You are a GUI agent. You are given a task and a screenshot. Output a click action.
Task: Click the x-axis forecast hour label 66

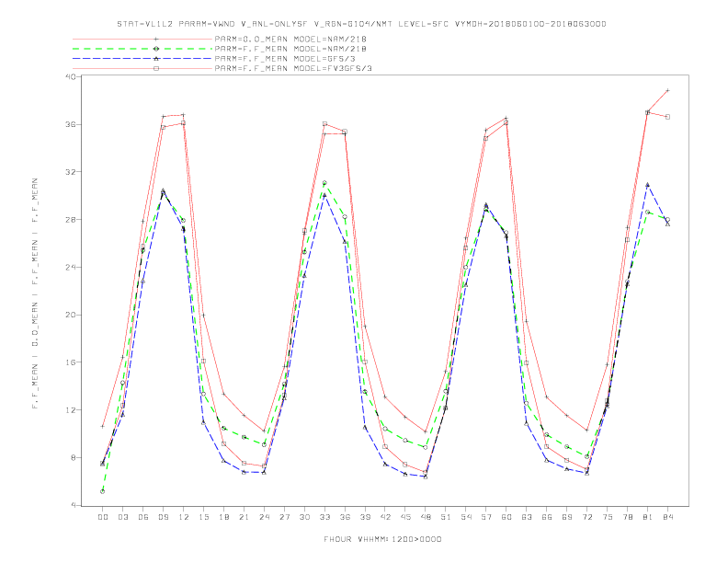point(547,517)
